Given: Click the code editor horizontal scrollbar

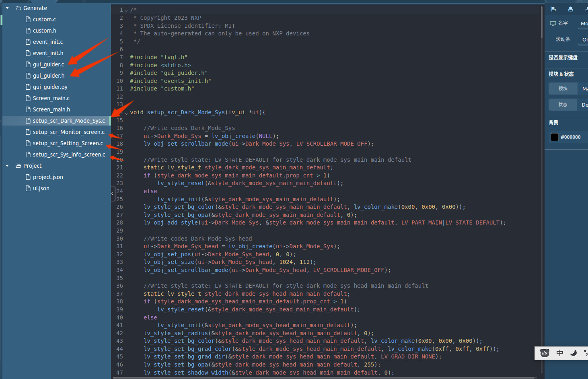Looking at the screenshot, I should 324,378.
